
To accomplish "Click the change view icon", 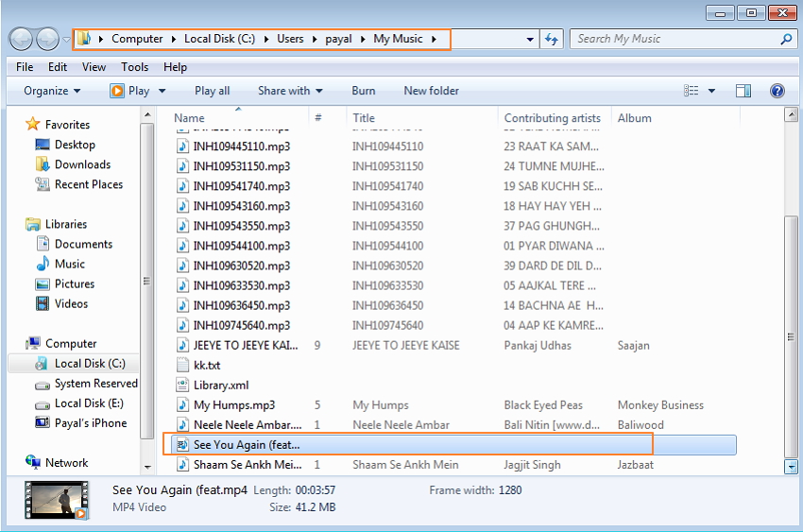I will [x=692, y=91].
